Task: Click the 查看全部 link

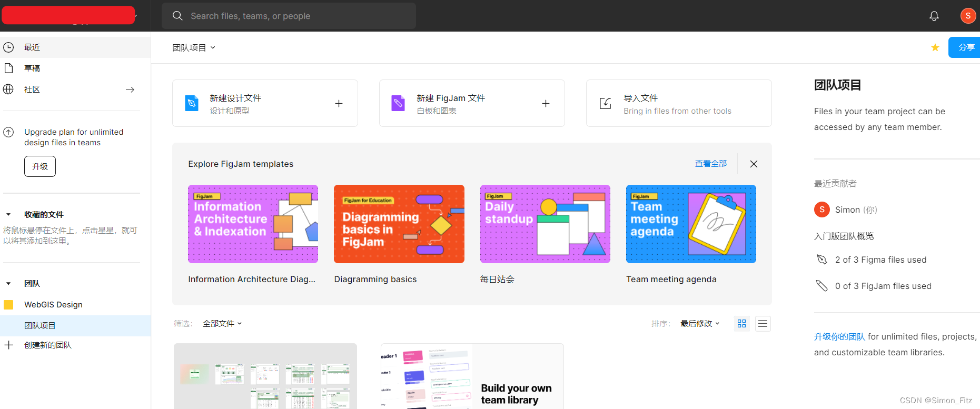Action: coord(711,164)
